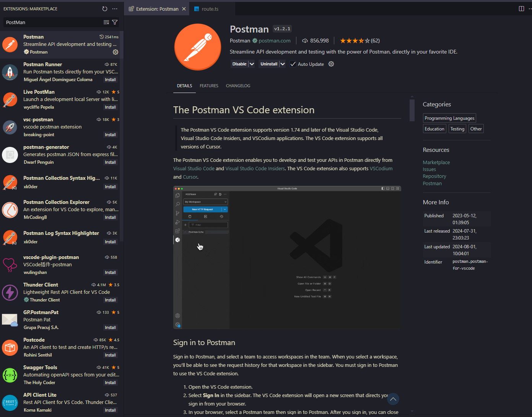Screen dimensions: 532x417
Task: Select the postman.postman-for-vscode identifier text
Action: (x=470, y=265)
